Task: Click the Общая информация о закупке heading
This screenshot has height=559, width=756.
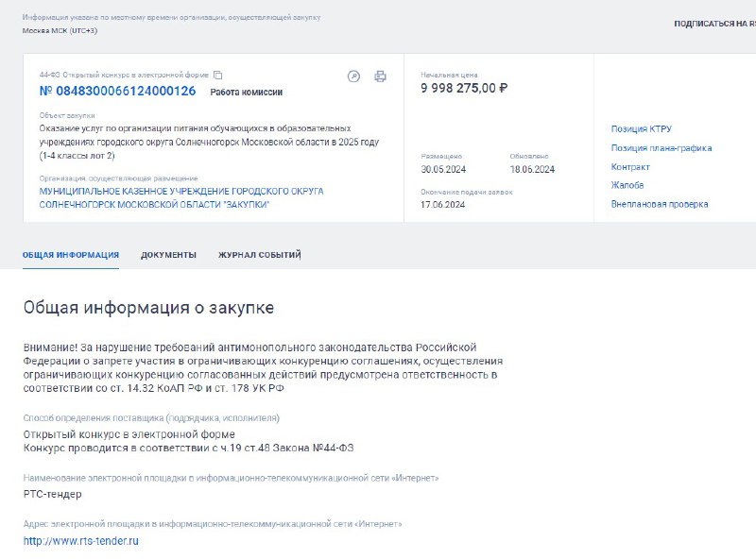Action: tap(148, 308)
